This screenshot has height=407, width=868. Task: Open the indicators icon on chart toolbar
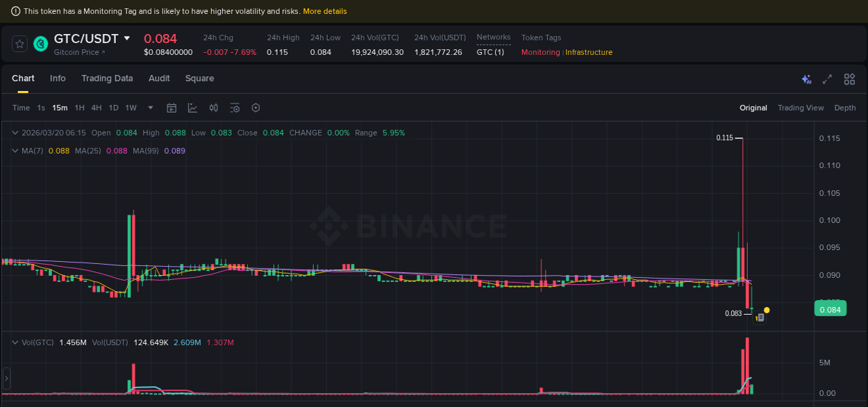(213, 108)
